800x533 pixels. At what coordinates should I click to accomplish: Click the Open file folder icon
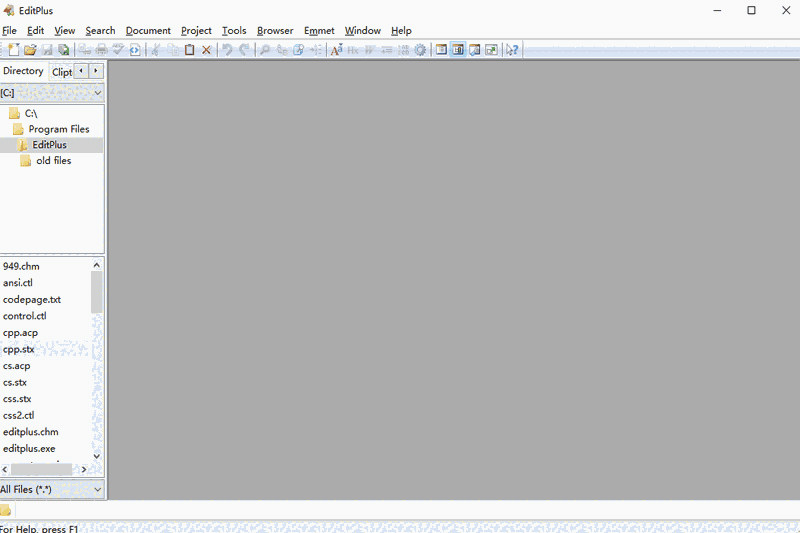[30, 50]
